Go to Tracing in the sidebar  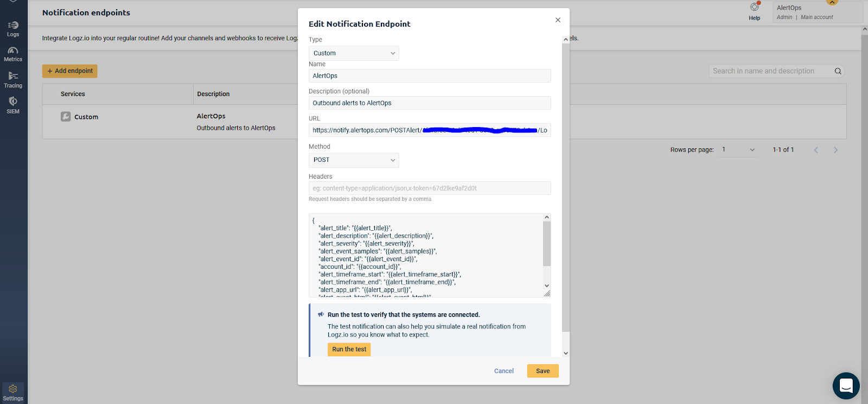pos(13,79)
